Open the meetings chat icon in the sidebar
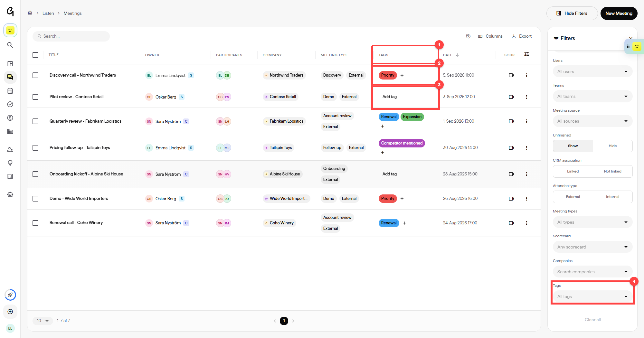644x338 pixels. click(10, 77)
